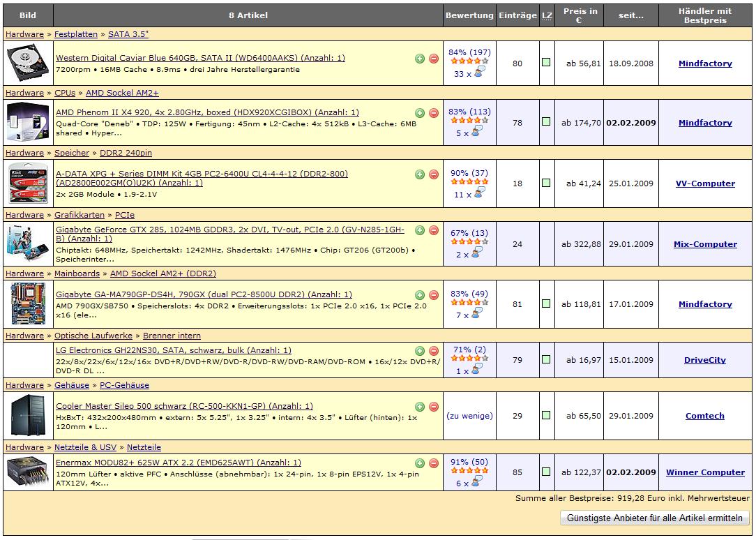Open DriveCity merchant link
Image resolution: width=756 pixels, height=540 pixels.
coord(705,360)
